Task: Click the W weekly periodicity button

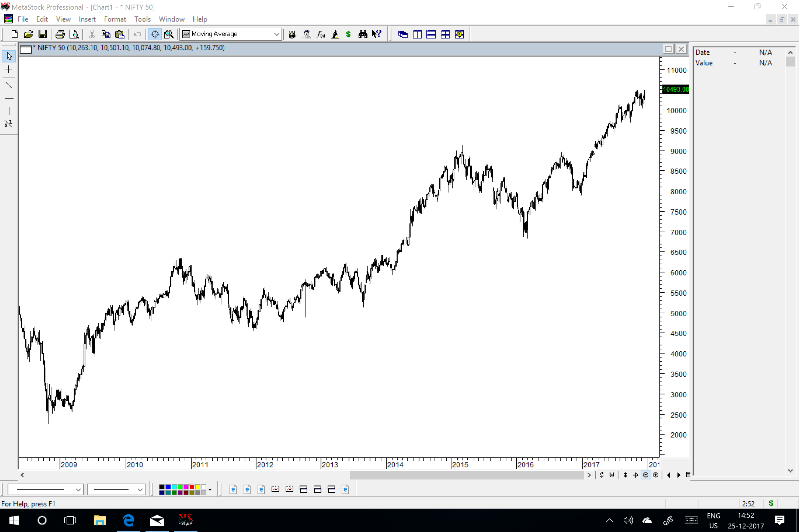Action: click(x=612, y=475)
